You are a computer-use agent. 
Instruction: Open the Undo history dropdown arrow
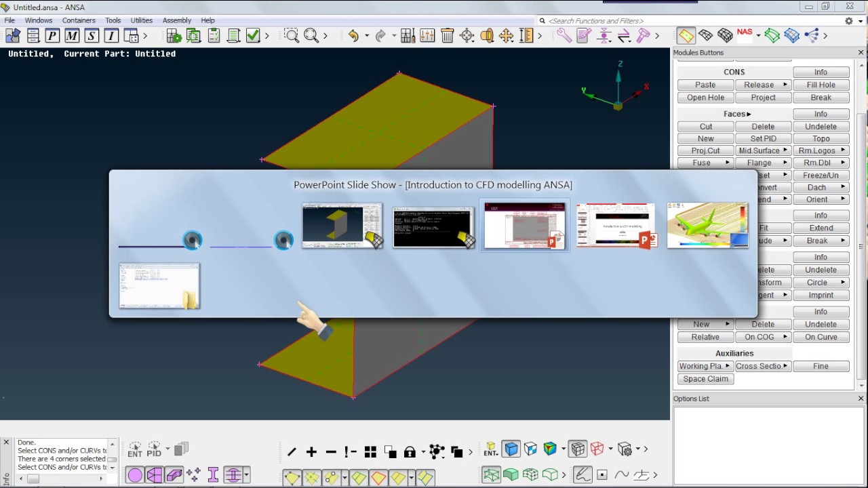coord(367,36)
